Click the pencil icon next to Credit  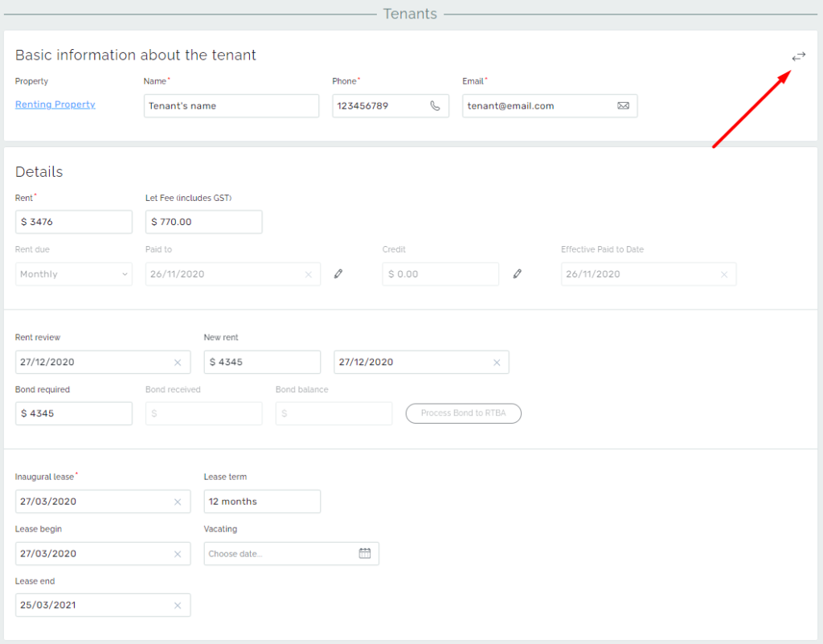(x=517, y=274)
